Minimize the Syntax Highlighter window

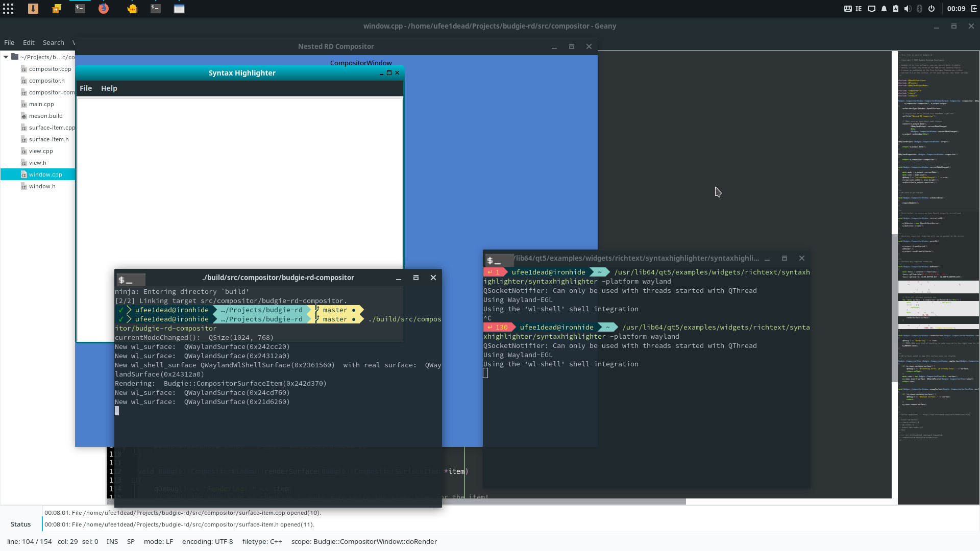pyautogui.click(x=381, y=73)
